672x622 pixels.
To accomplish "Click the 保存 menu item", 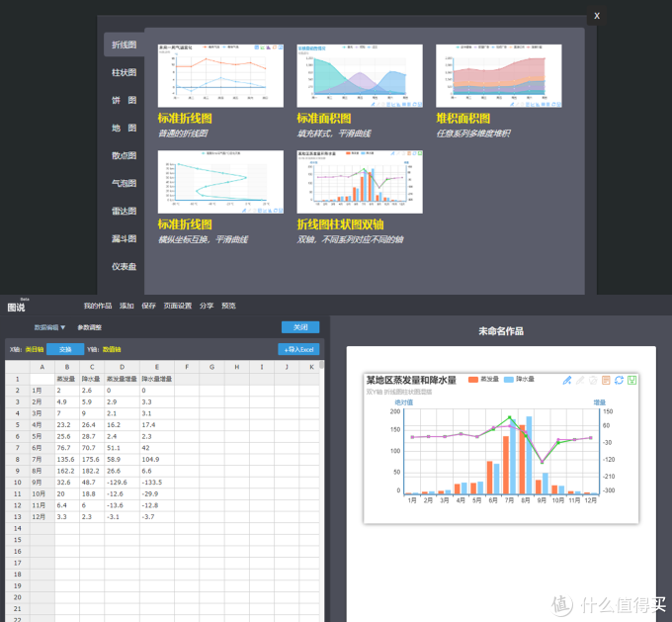I will [x=148, y=306].
